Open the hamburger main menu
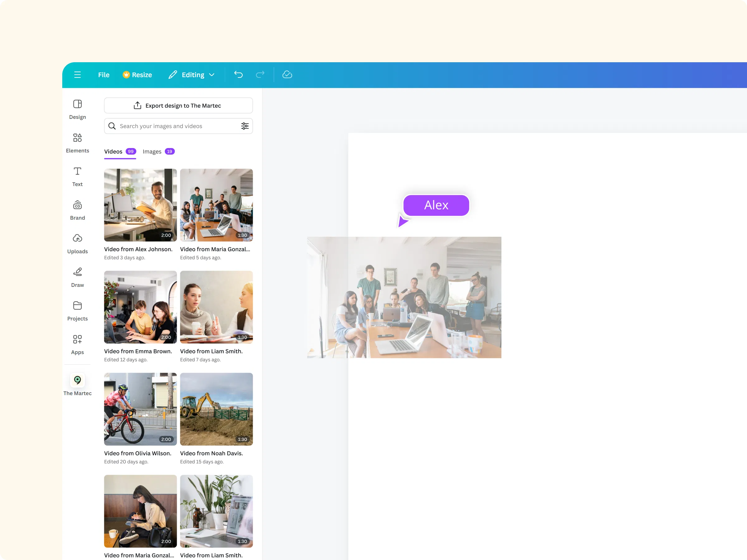This screenshot has height=560, width=747. pos(77,75)
